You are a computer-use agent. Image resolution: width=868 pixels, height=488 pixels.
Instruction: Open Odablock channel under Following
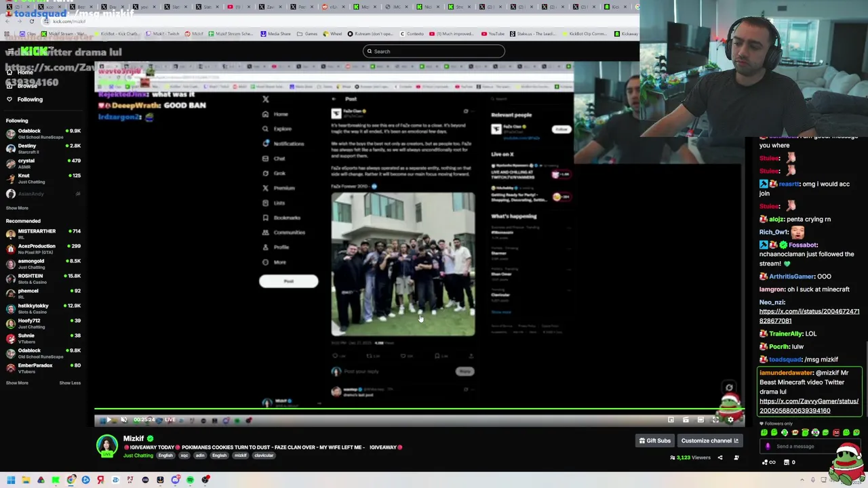click(43, 134)
